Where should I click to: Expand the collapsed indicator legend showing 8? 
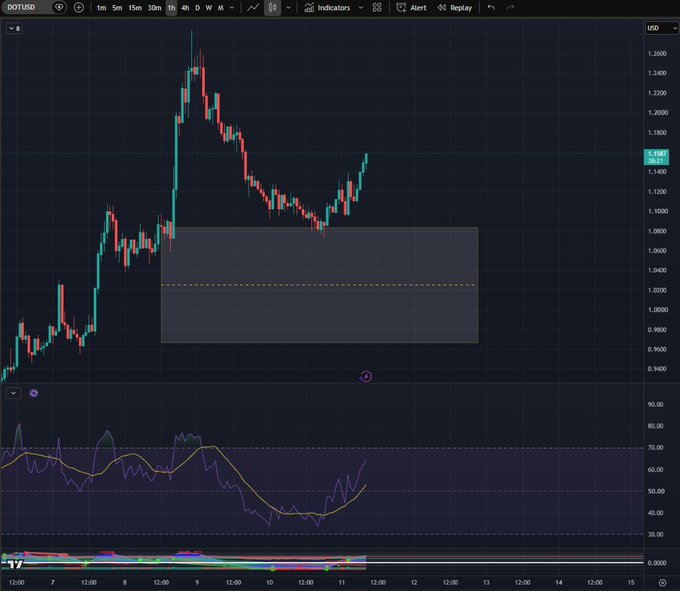(14, 28)
